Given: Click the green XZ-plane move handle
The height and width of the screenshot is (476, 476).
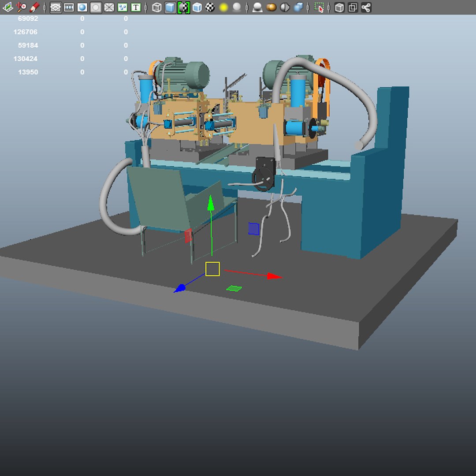Looking at the screenshot, I should pyautogui.click(x=234, y=288).
